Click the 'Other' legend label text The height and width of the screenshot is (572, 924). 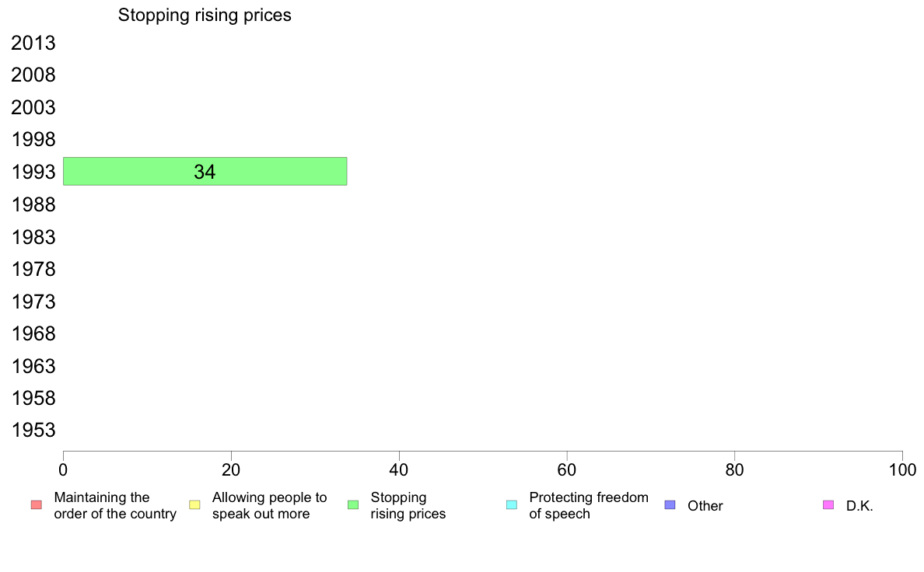(705, 506)
